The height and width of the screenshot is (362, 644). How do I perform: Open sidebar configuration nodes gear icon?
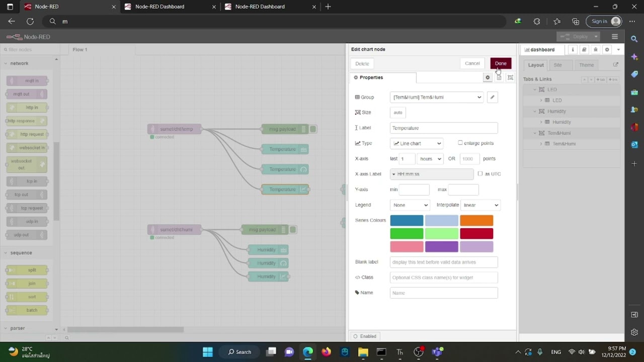607,50
